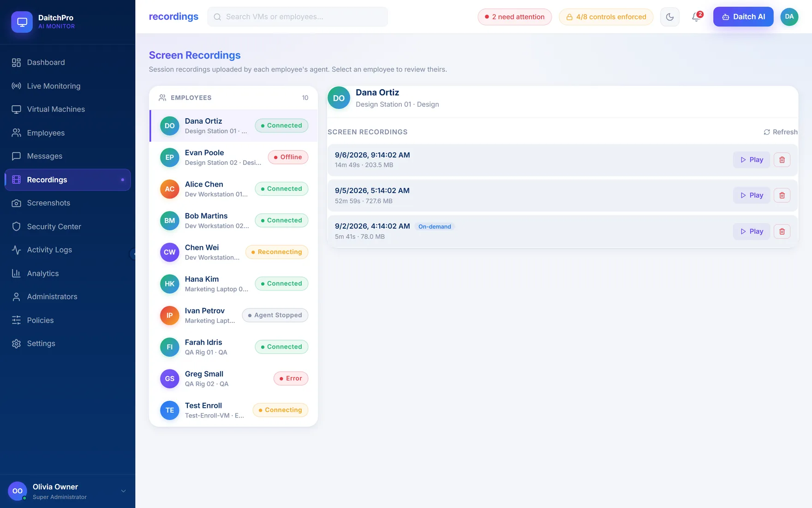Click Greg Small's Error status badge
Viewport: 812px width, 508px height.
[291, 378]
